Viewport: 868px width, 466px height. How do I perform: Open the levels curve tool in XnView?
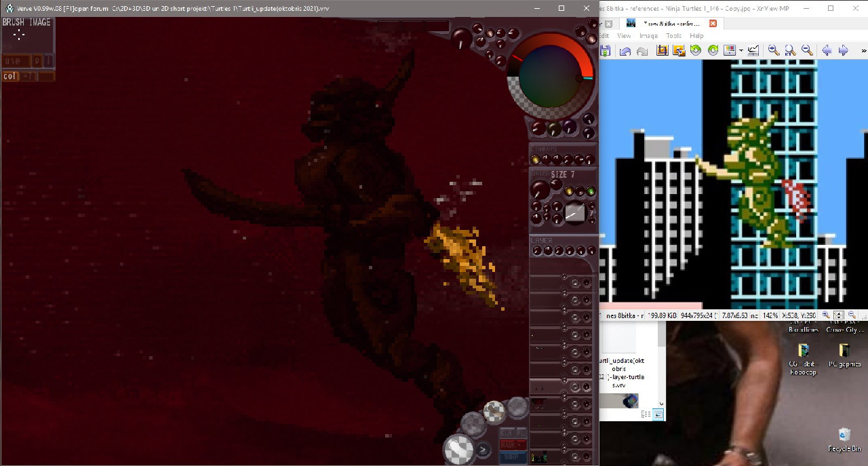[753, 50]
